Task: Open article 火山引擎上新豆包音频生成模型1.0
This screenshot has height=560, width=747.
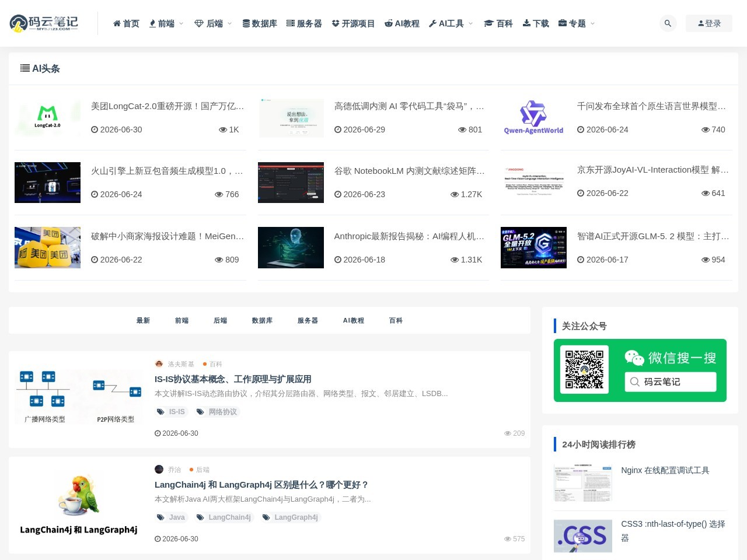Action: [x=167, y=171]
